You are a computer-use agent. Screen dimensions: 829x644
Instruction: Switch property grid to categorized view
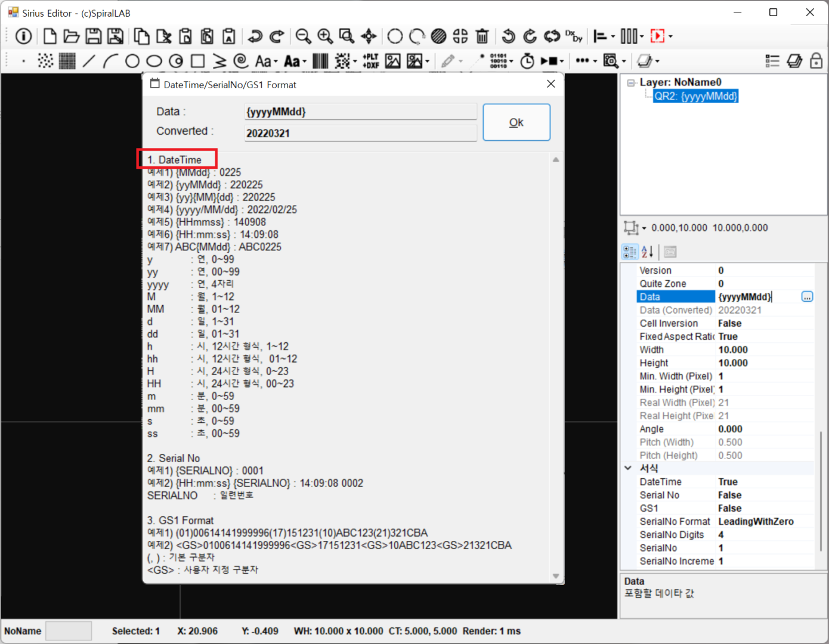tap(630, 252)
